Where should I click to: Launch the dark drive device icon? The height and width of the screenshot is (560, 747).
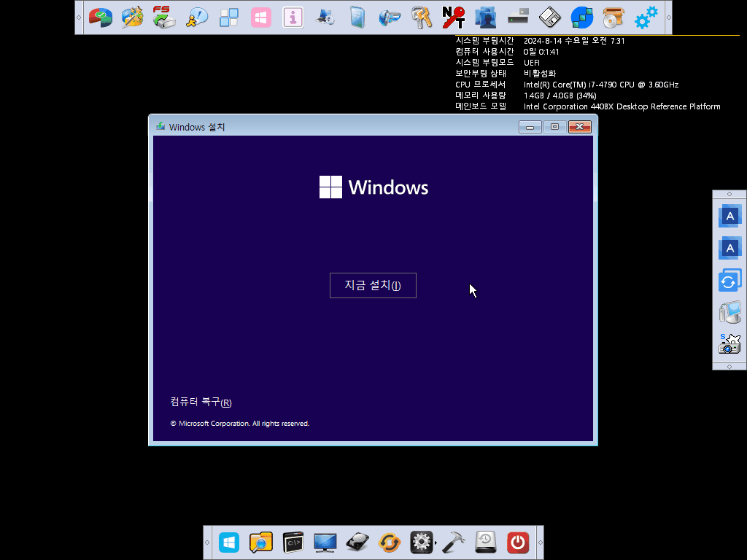(x=518, y=17)
